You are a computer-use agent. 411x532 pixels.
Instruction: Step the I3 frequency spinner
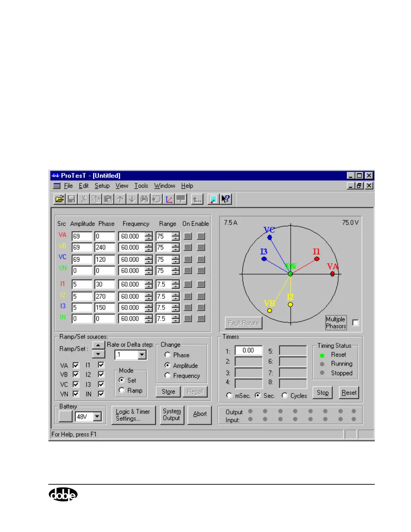coord(149,307)
